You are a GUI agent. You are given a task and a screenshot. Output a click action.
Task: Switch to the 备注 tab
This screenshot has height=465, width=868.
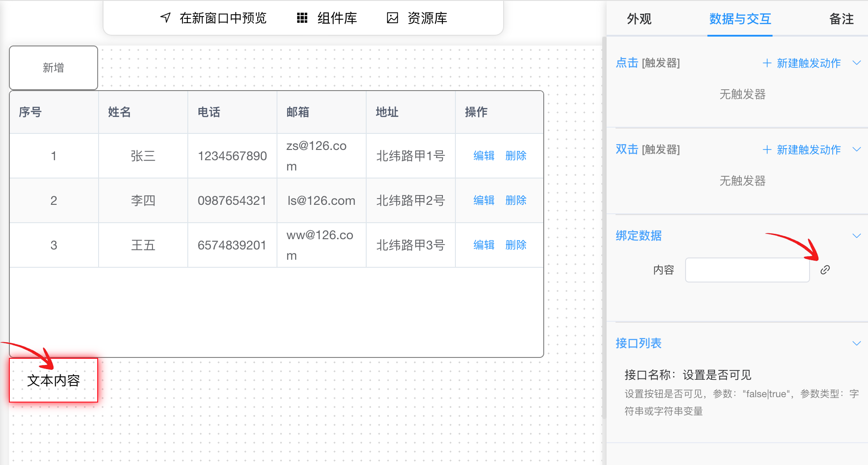pos(841,19)
